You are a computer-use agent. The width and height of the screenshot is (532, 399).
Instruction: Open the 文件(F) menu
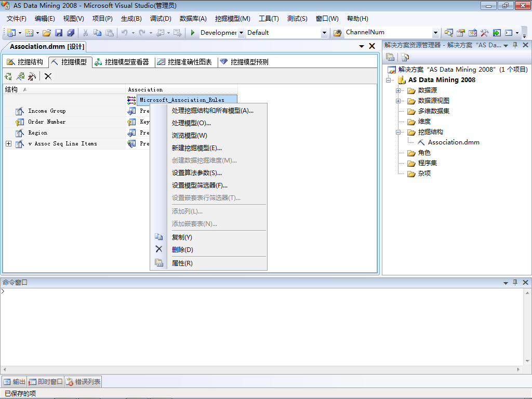[16, 19]
